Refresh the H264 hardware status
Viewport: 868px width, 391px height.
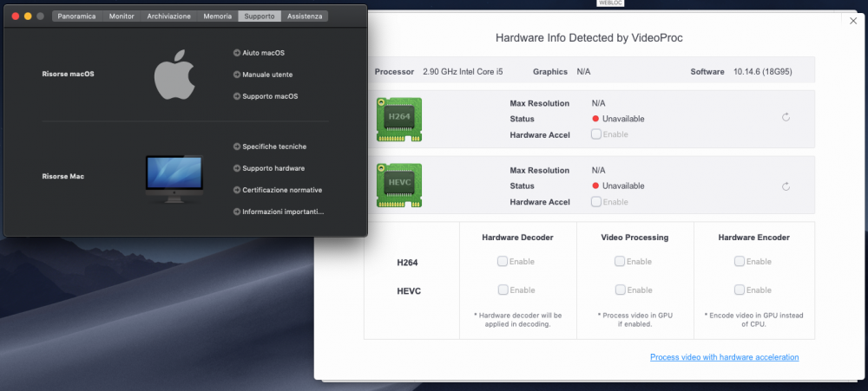786,117
